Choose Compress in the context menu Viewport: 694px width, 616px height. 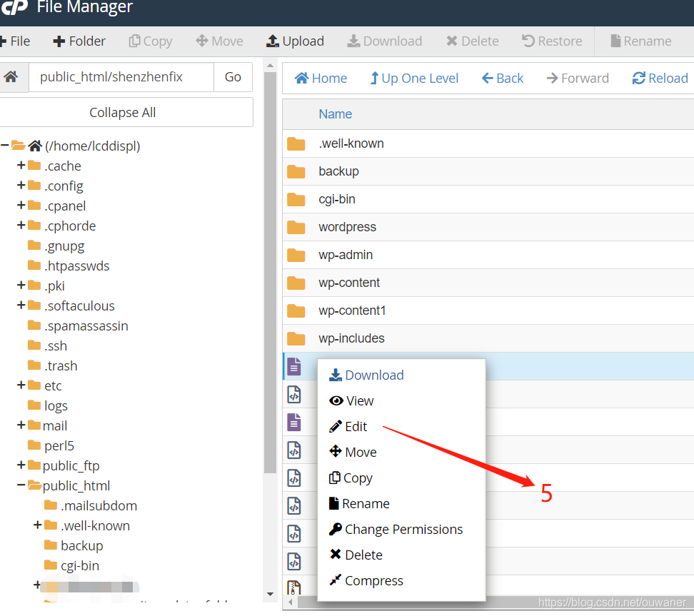[x=366, y=580]
